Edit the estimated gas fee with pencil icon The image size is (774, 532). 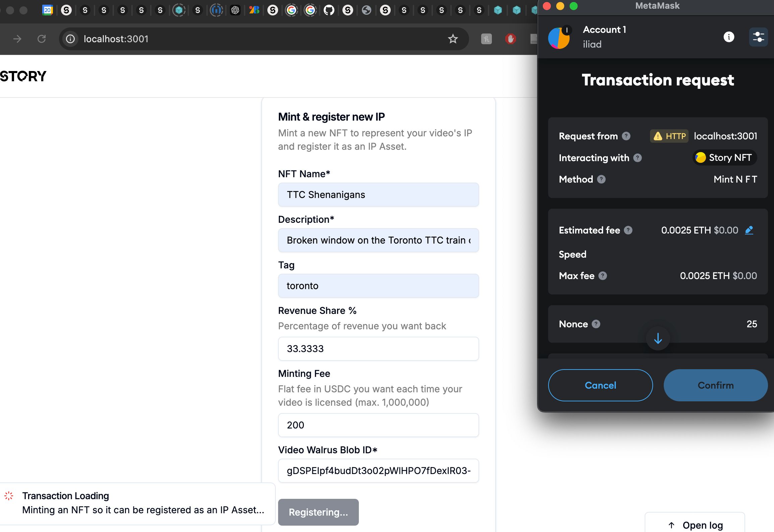tap(749, 230)
